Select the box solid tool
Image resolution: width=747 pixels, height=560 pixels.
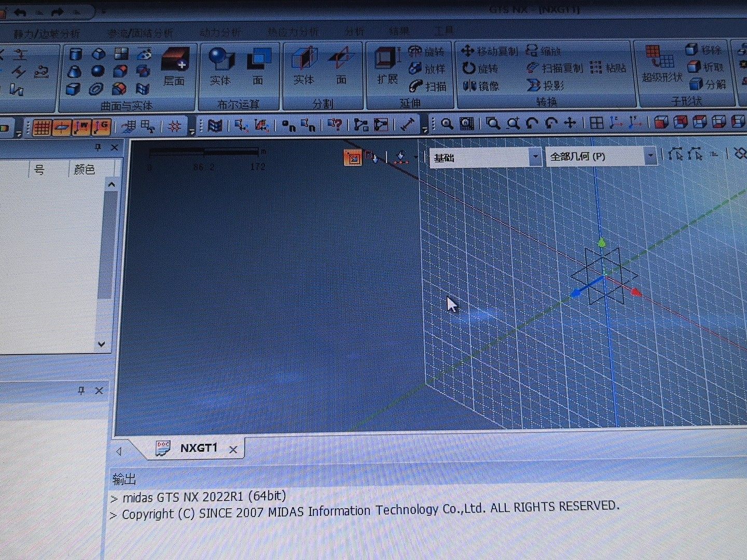click(73, 89)
